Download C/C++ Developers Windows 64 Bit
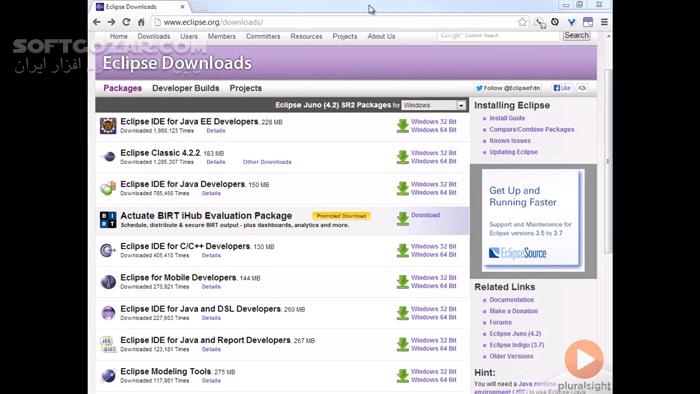 433,254
